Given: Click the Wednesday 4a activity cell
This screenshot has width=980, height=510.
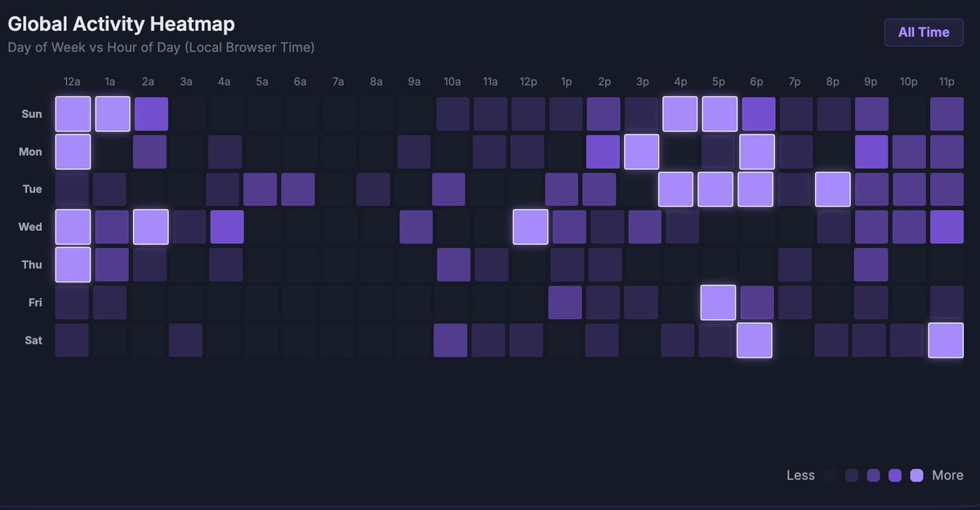Looking at the screenshot, I should (227, 227).
